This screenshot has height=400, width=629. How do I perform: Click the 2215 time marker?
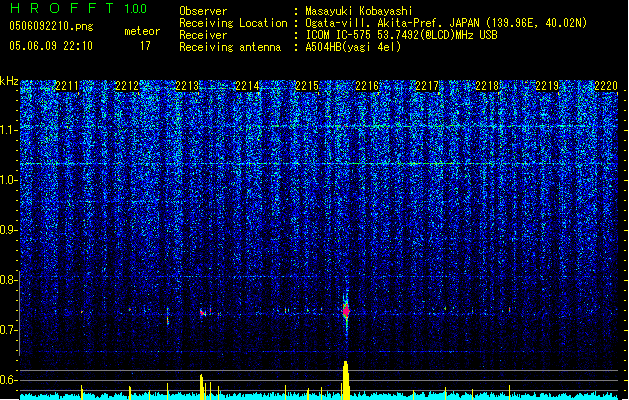307,86
